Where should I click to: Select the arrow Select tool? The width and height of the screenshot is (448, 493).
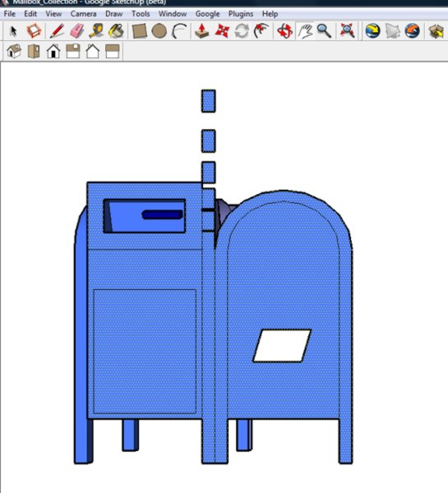point(13,31)
